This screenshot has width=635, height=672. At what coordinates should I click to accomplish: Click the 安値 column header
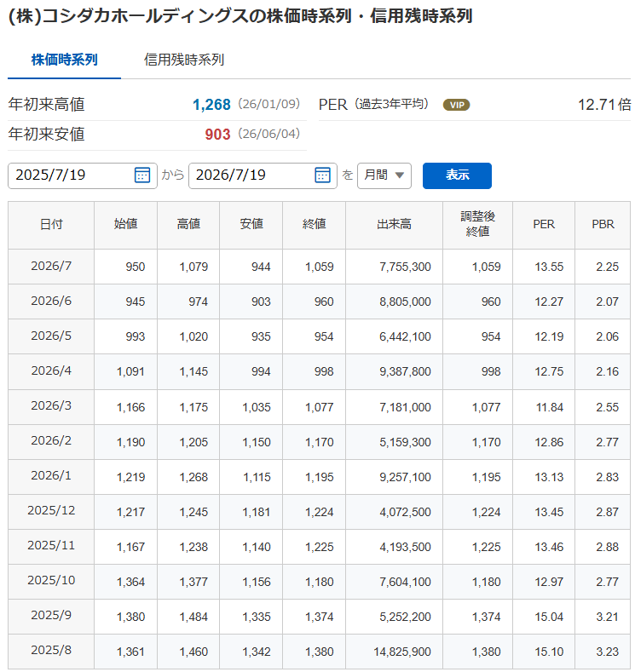251,225
